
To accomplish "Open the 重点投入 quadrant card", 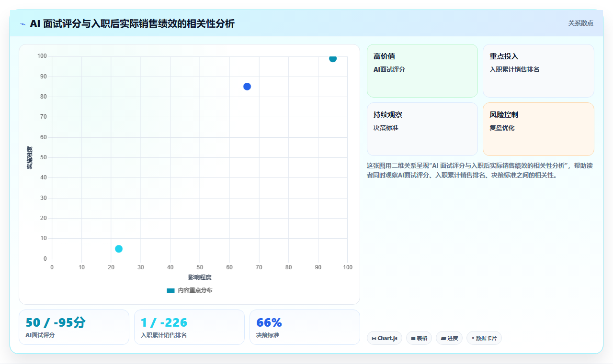I will pyautogui.click(x=538, y=71).
